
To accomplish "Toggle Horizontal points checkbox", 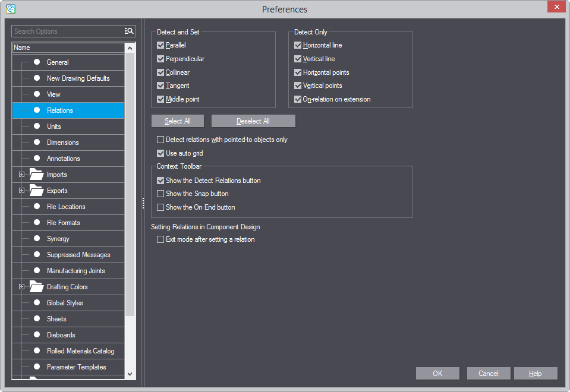I will [298, 72].
